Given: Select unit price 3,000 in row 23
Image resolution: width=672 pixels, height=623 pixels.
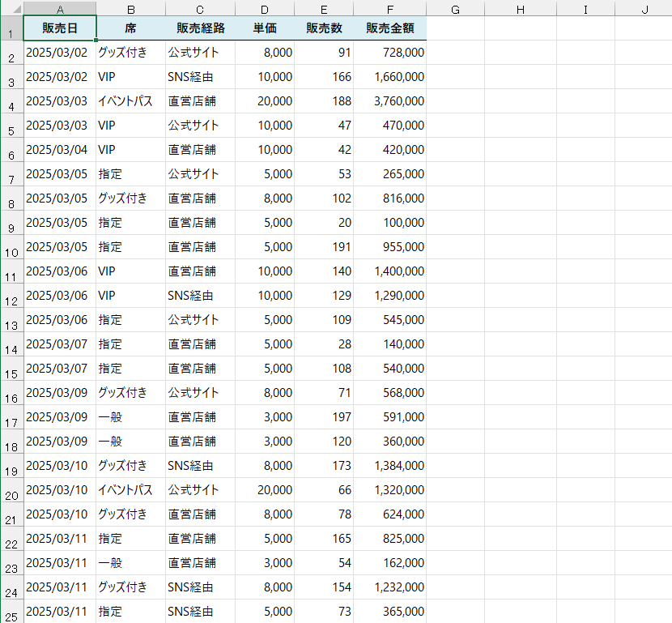Looking at the screenshot, I should (x=265, y=563).
